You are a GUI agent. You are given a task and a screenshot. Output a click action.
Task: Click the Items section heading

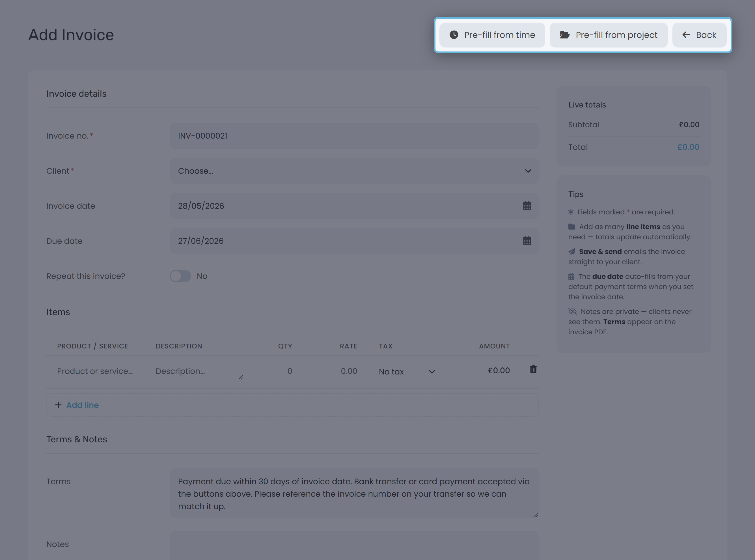click(x=58, y=312)
